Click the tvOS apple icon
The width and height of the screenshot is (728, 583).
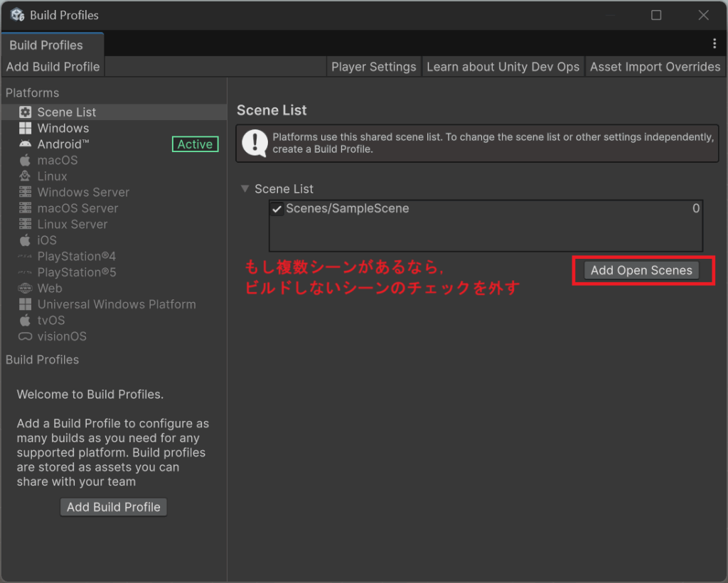pos(25,320)
